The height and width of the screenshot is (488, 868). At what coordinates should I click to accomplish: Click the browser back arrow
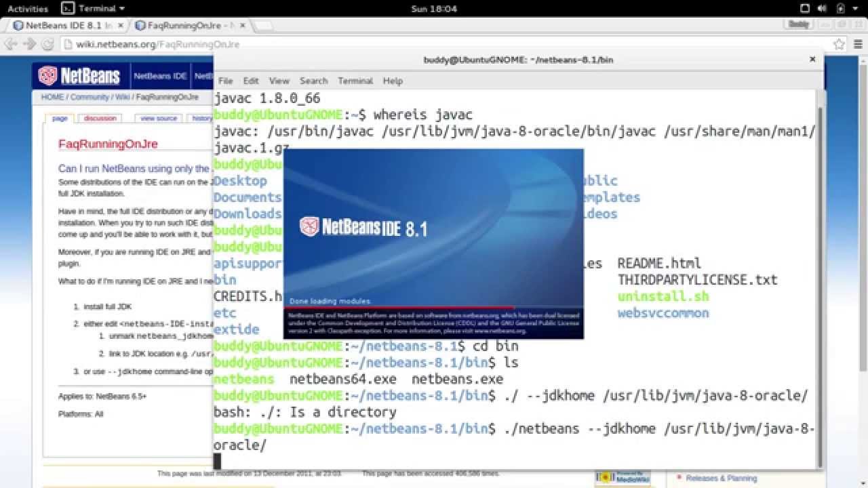coord(12,44)
